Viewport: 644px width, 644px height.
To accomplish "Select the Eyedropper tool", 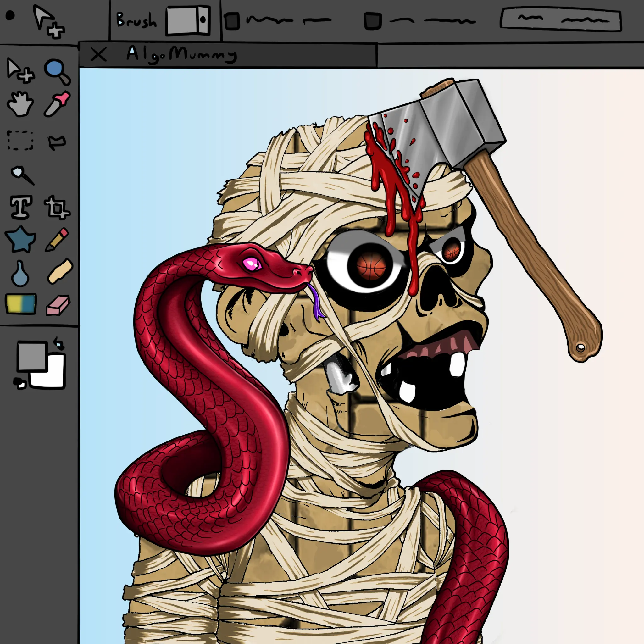I will pos(57,104).
